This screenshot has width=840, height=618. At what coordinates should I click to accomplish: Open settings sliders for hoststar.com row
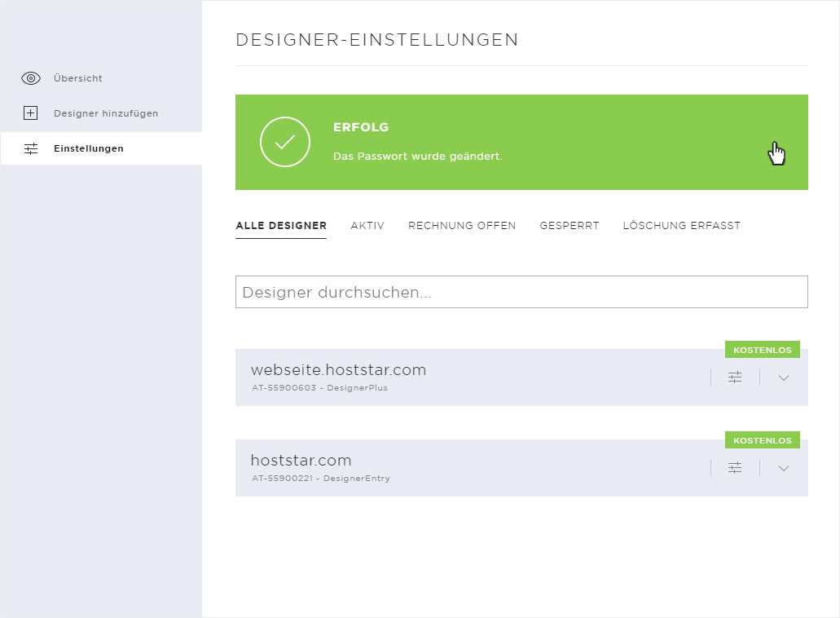click(x=735, y=468)
